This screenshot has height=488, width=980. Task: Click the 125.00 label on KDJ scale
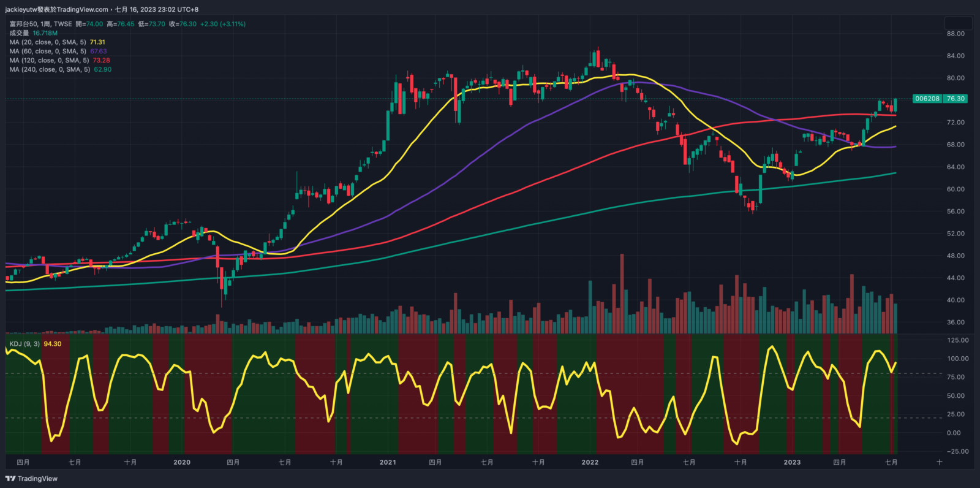pos(957,340)
